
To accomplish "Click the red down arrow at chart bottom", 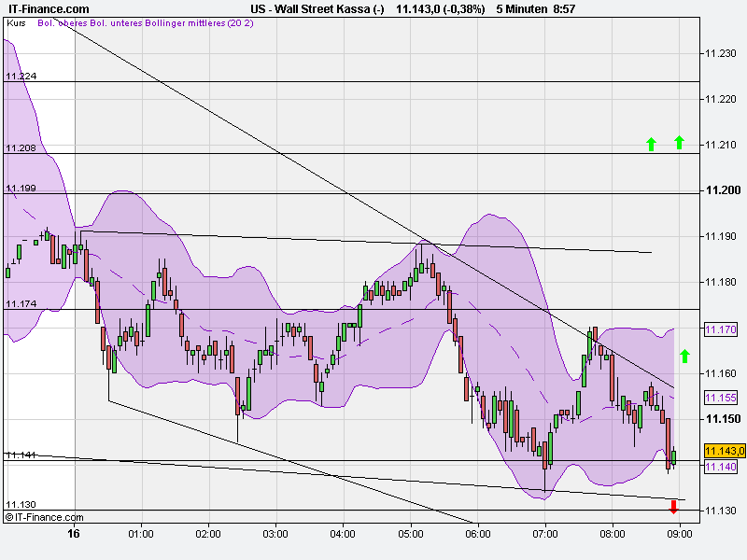I will (672, 505).
